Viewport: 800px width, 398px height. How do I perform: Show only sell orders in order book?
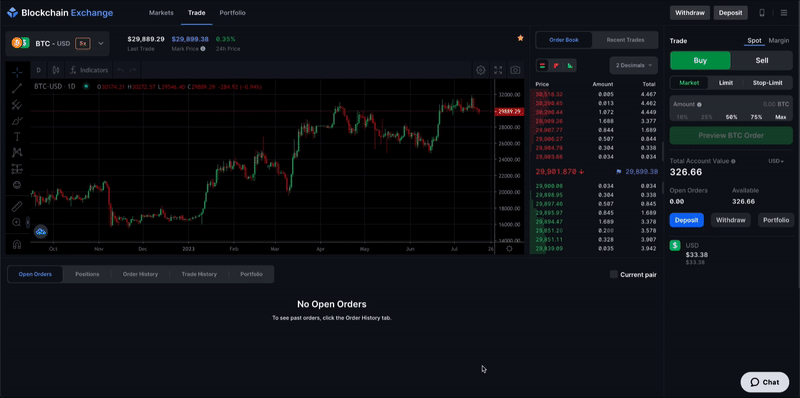(556, 65)
